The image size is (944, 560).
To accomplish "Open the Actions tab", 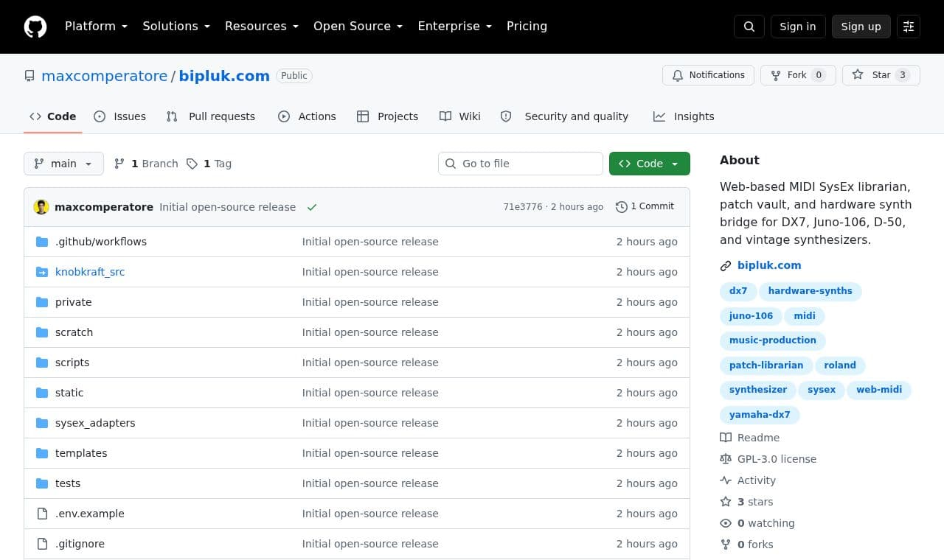I will coord(307,116).
